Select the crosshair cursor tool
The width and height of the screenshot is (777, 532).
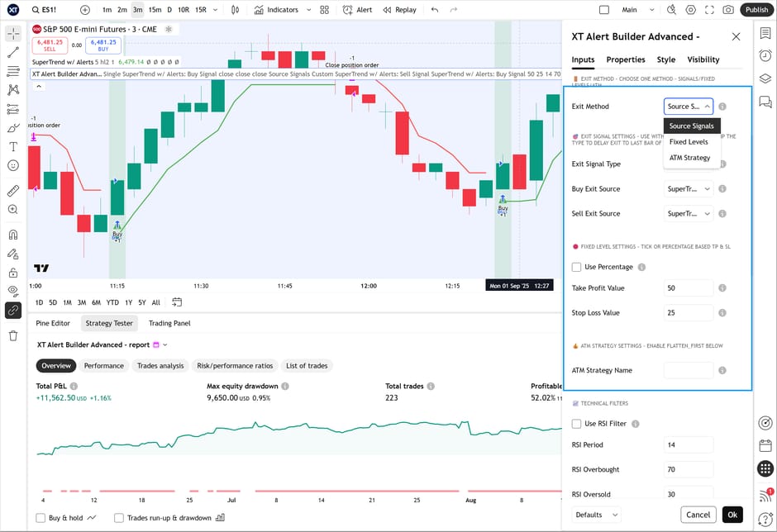(x=13, y=33)
